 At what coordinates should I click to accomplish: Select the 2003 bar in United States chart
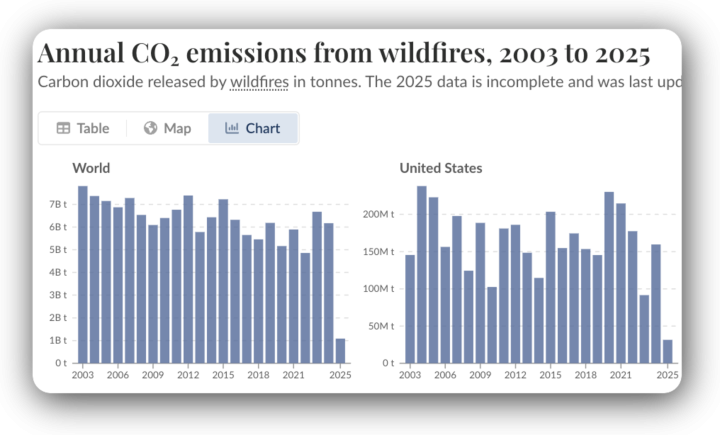pyautogui.click(x=410, y=309)
